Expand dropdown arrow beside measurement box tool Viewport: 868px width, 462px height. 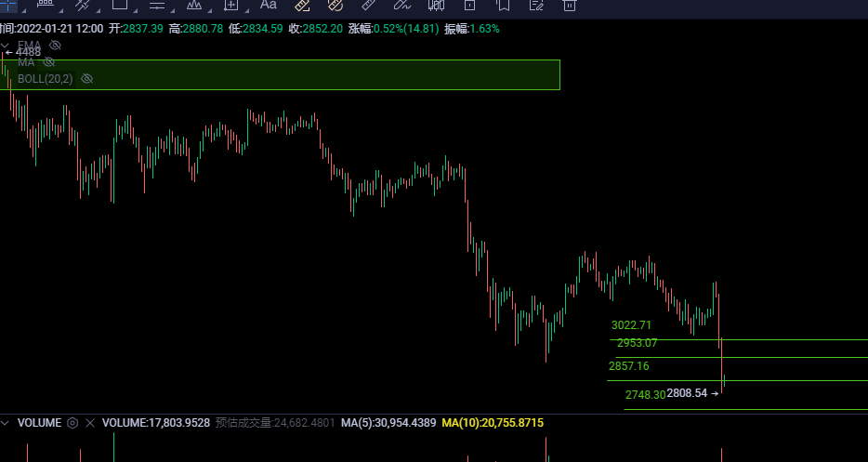pyautogui.click(x=246, y=10)
